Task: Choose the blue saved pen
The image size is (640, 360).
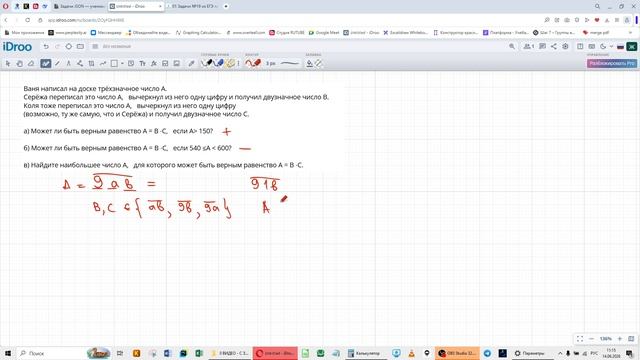Action: (x=218, y=63)
